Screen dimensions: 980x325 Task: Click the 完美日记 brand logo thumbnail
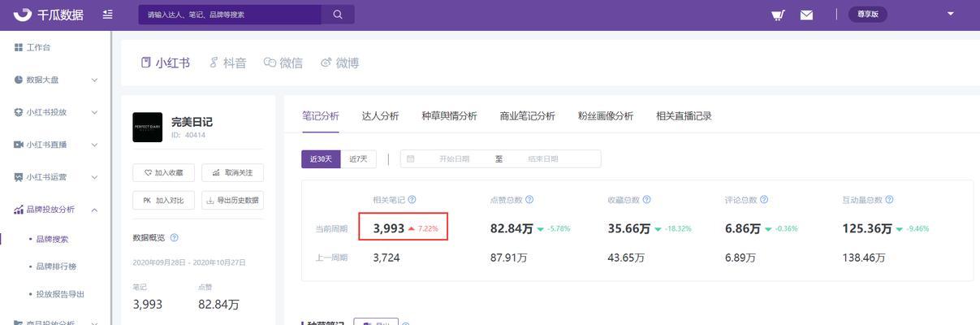(x=148, y=127)
